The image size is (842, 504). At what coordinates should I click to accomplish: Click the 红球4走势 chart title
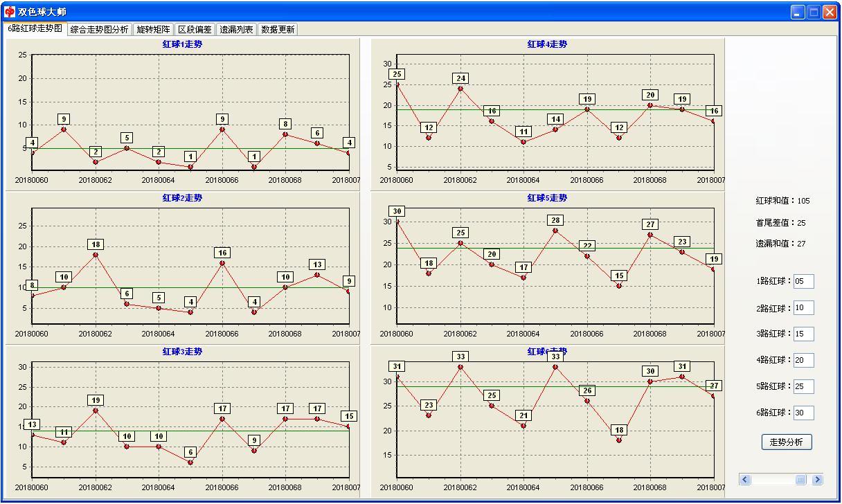pyautogui.click(x=547, y=44)
